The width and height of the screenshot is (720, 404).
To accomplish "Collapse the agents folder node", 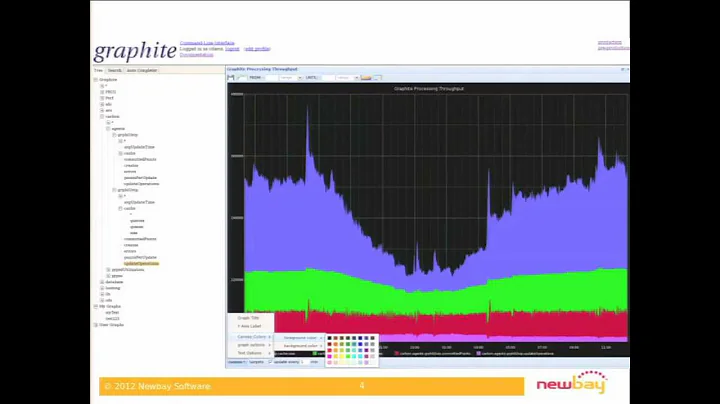I will click(108, 129).
